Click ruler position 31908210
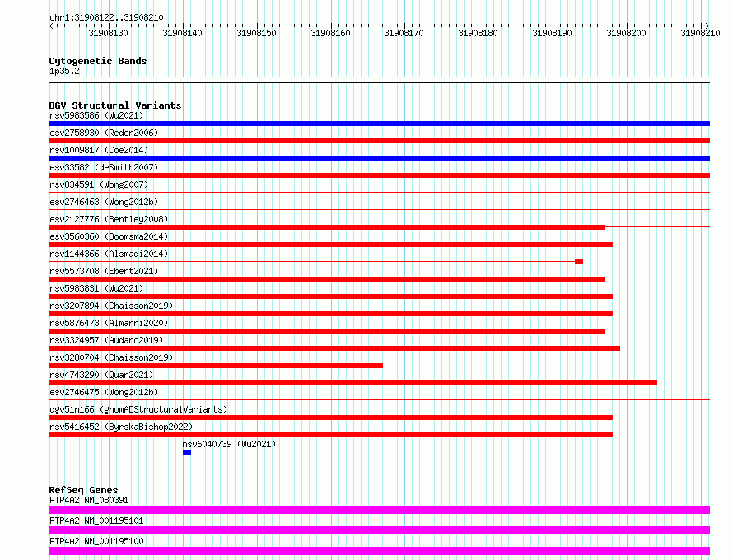 (x=700, y=33)
